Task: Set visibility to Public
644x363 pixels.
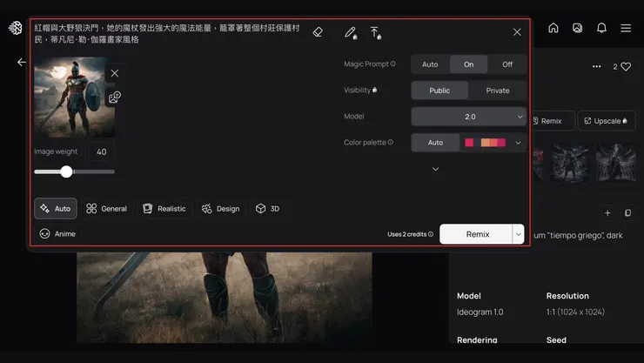Action: (439, 91)
